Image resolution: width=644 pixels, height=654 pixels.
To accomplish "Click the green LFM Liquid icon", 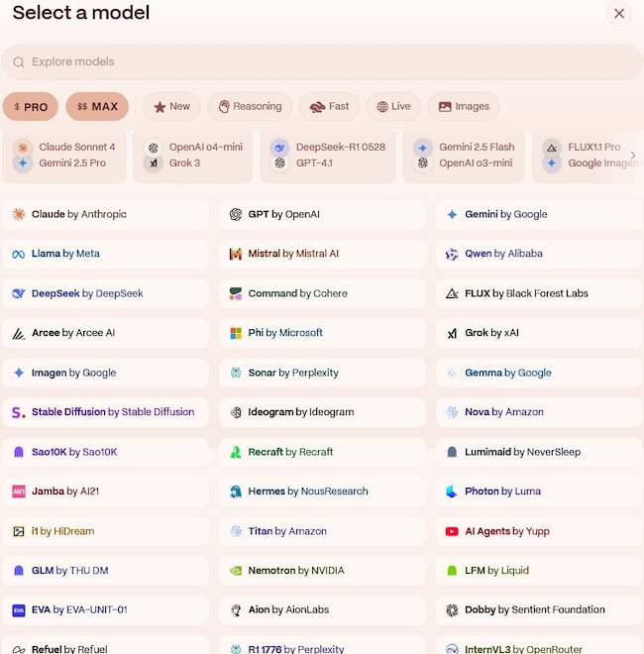I will click(x=452, y=570).
